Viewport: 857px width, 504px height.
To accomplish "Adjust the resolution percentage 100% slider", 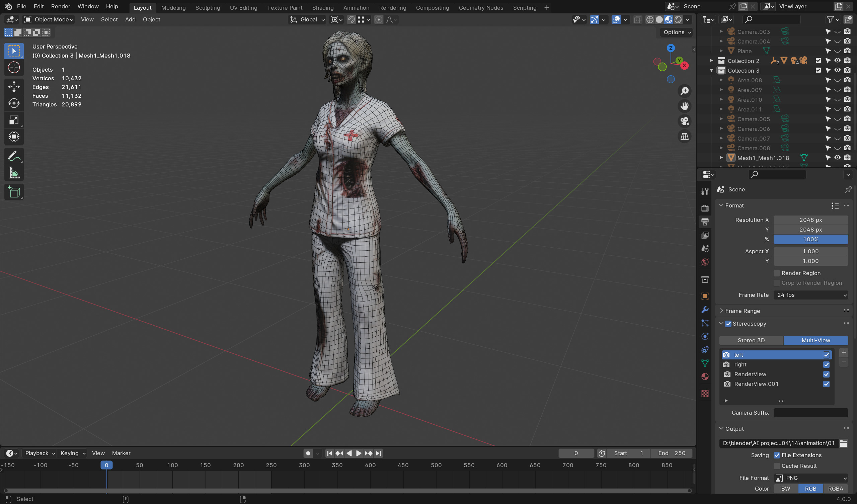I will pyautogui.click(x=811, y=239).
